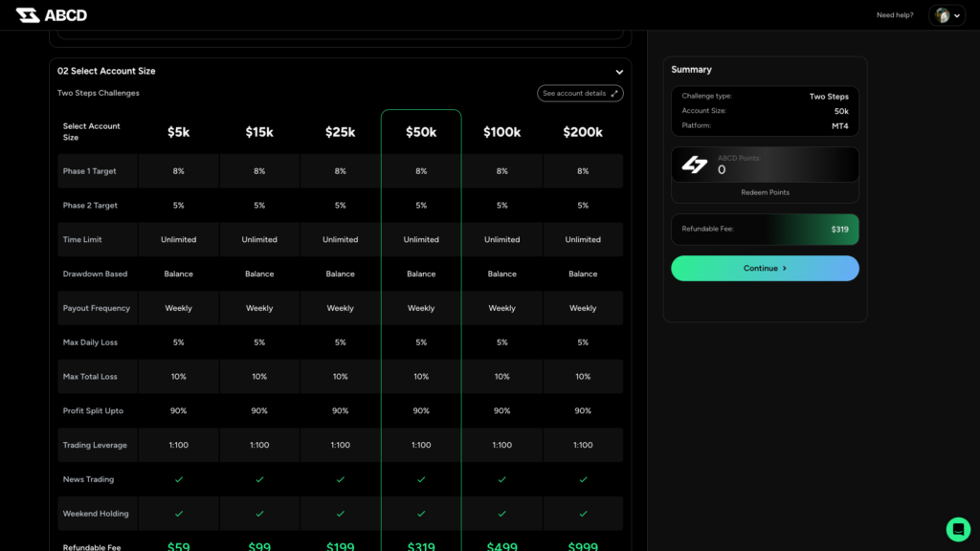Click Weekend Holding checkmark for $200k
The height and width of the screenshot is (551, 980).
pyautogui.click(x=583, y=514)
